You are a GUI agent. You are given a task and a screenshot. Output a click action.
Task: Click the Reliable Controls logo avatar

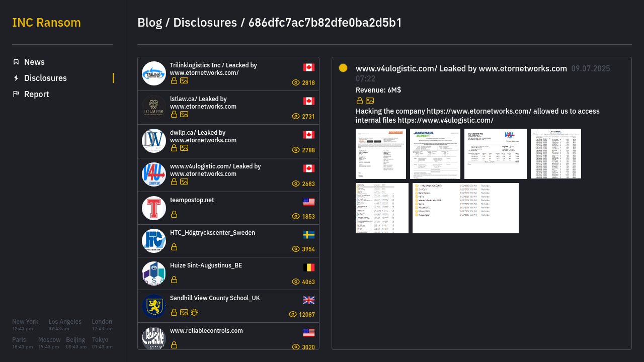pyautogui.click(x=154, y=338)
